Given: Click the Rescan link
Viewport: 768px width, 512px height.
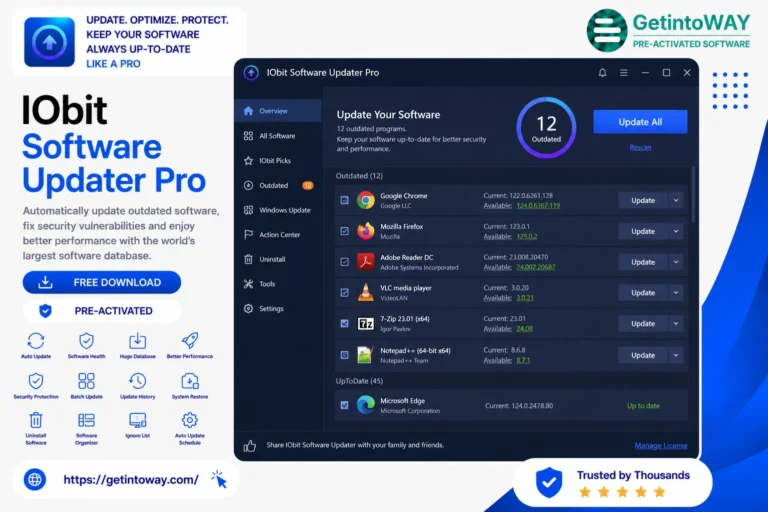Looking at the screenshot, I should pyautogui.click(x=640, y=147).
